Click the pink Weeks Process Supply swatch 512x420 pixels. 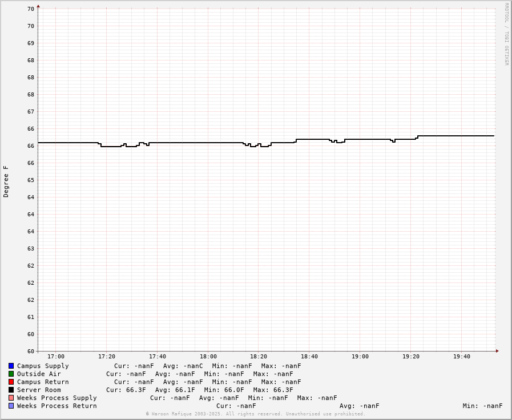[x=11, y=398]
